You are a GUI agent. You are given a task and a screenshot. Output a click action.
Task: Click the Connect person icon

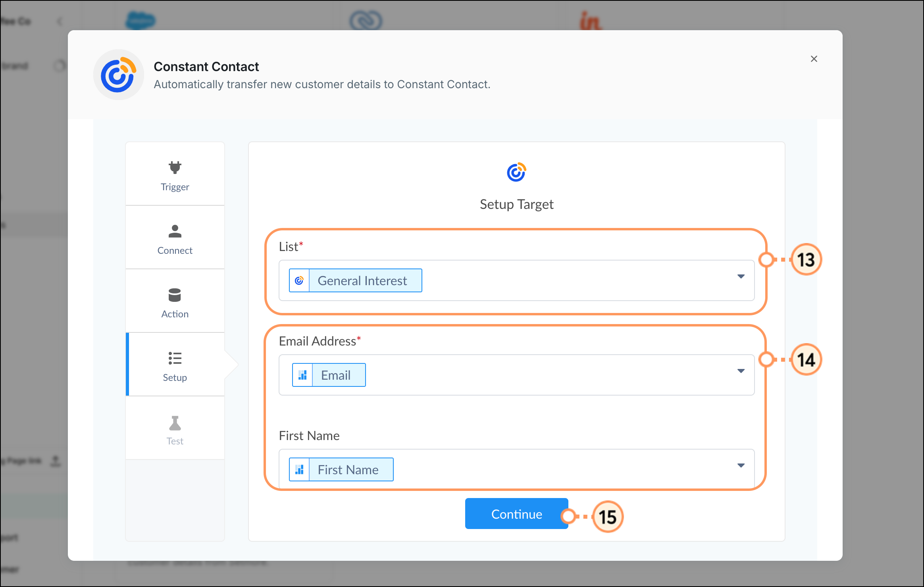tap(175, 231)
